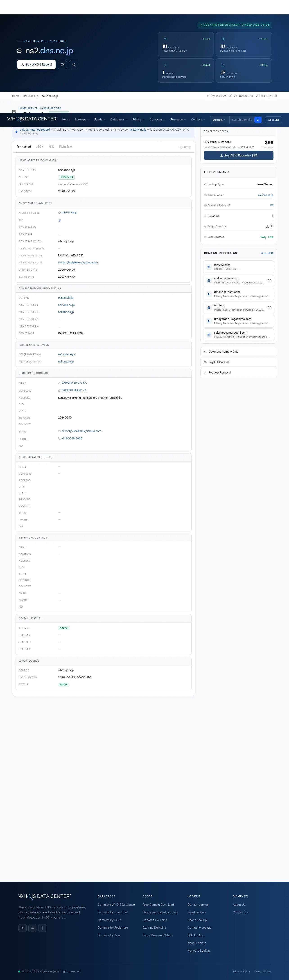Expand the Company menu in navbar
This screenshot has height=980, width=289.
click(157, 120)
